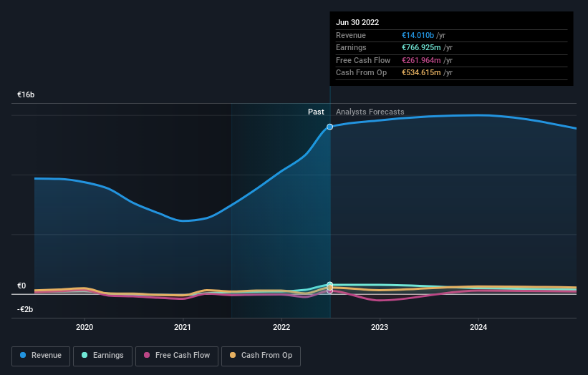Click the €261.964m free cash flow value
This screenshot has height=375, width=588.
(421, 60)
